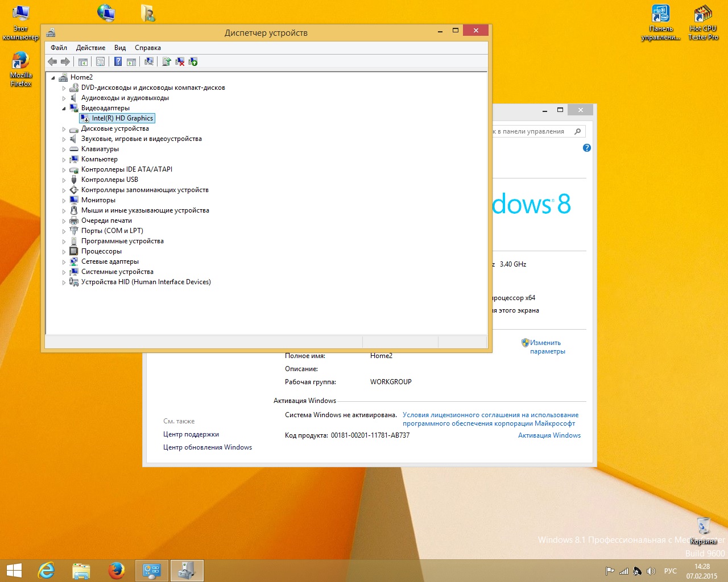
Task: Click the Update driver software toolbar icon
Action: [x=167, y=61]
